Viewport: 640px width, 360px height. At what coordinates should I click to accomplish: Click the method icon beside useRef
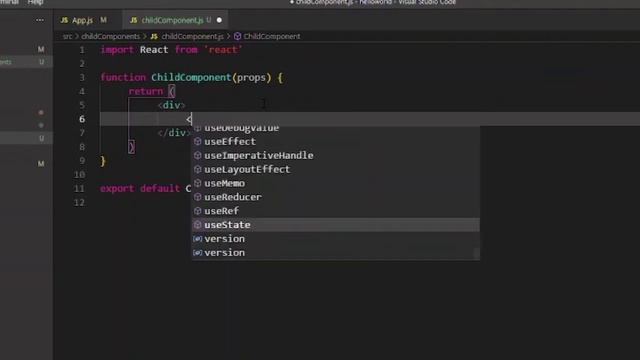(198, 211)
